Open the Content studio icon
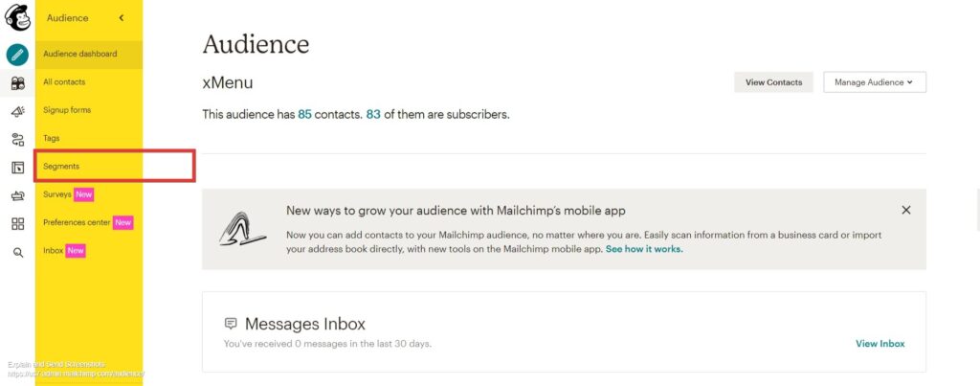This screenshot has height=386, width=980. coord(17,195)
